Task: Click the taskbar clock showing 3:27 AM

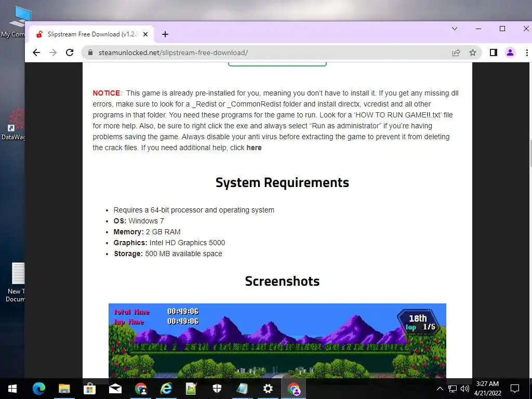Action: click(x=487, y=389)
